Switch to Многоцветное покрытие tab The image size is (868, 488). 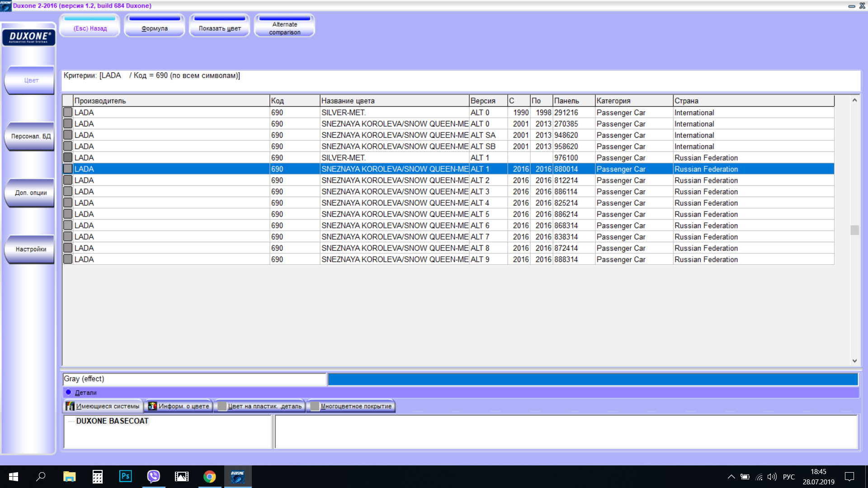tap(351, 406)
